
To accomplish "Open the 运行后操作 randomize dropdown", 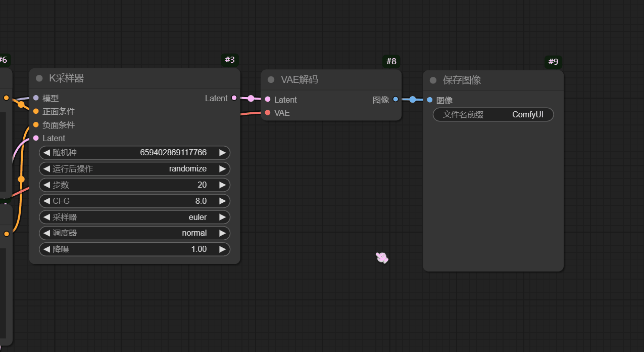I will (134, 169).
